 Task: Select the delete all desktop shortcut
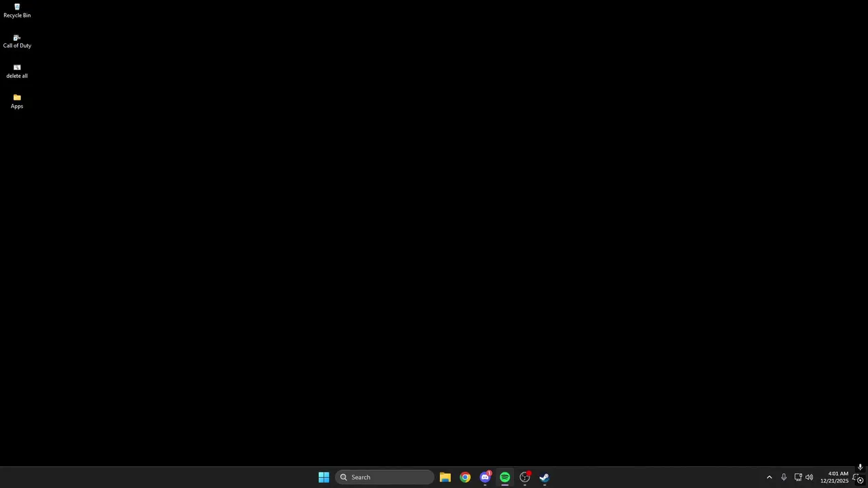click(17, 71)
